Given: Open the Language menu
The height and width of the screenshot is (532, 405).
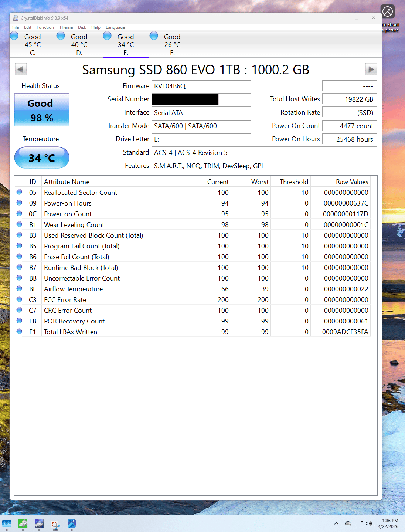Looking at the screenshot, I should click(x=115, y=27).
